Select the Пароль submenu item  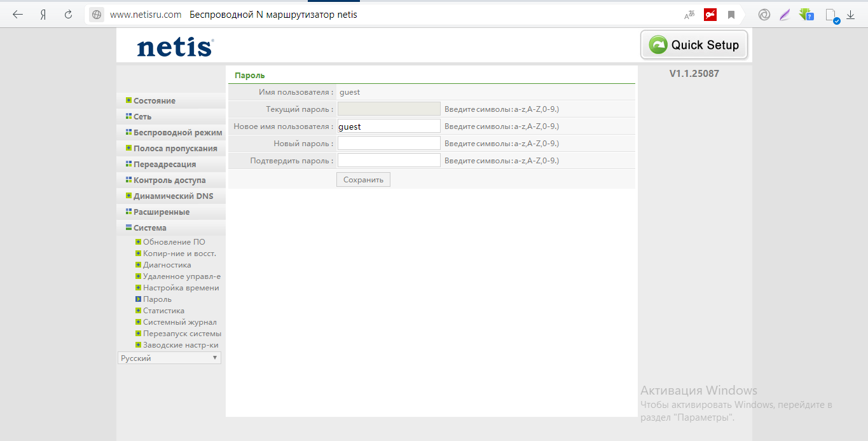coord(157,299)
